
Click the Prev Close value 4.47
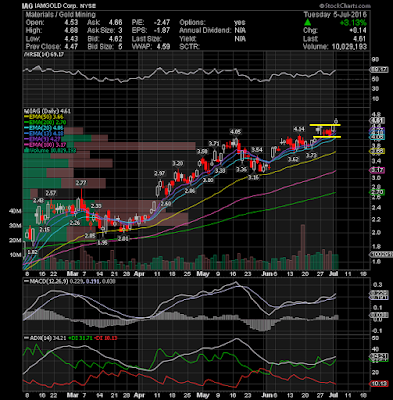point(71,47)
